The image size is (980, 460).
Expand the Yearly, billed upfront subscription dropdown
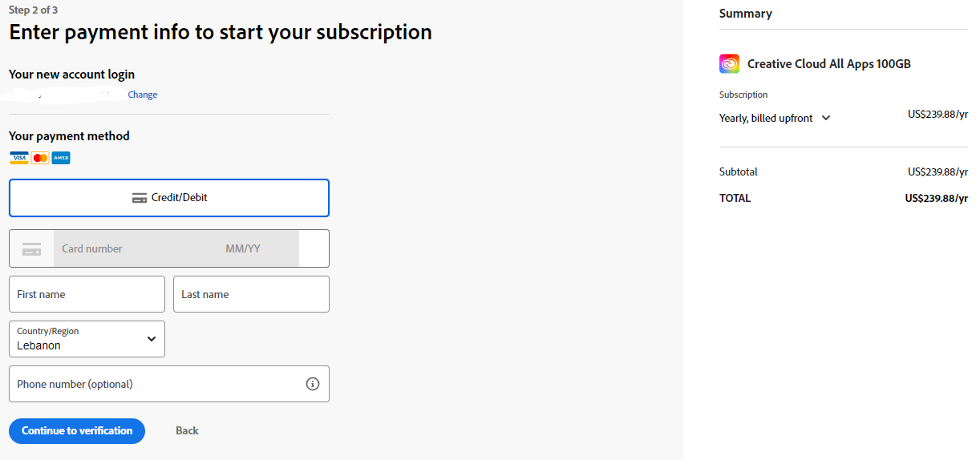(775, 118)
